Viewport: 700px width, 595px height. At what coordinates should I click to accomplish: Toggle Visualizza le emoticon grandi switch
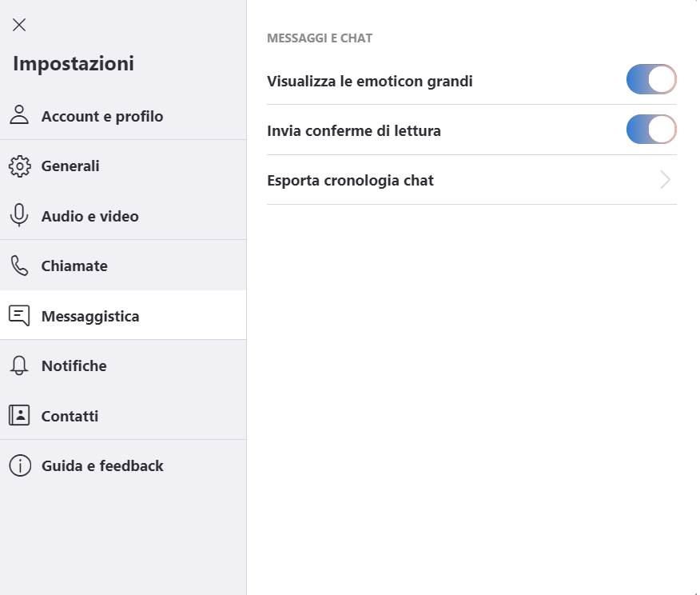pos(651,79)
